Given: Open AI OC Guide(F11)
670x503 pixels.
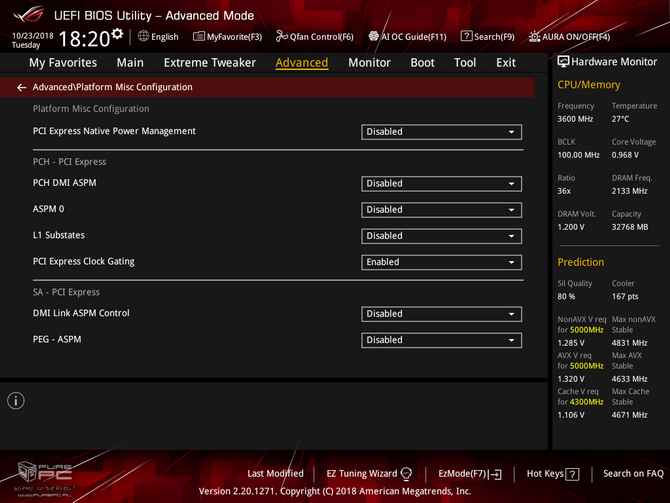Looking at the screenshot, I should coord(408,37).
